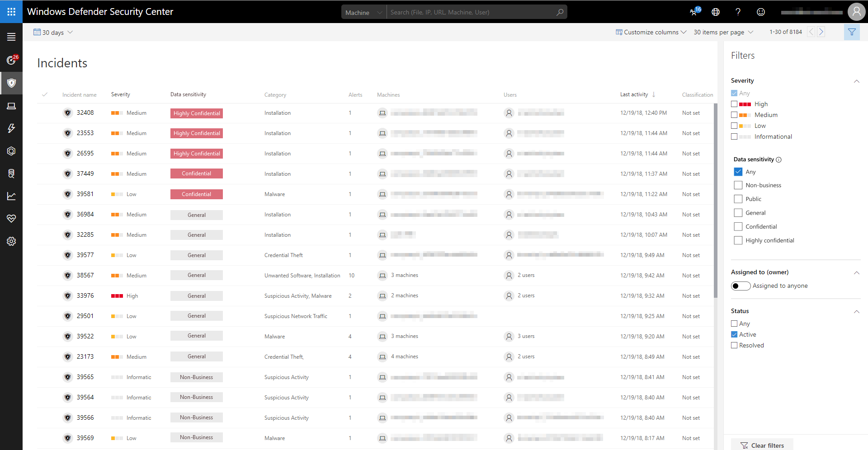Enable the Confidential data sensitivity filter
Screen dimensions: 868x450
click(739, 226)
